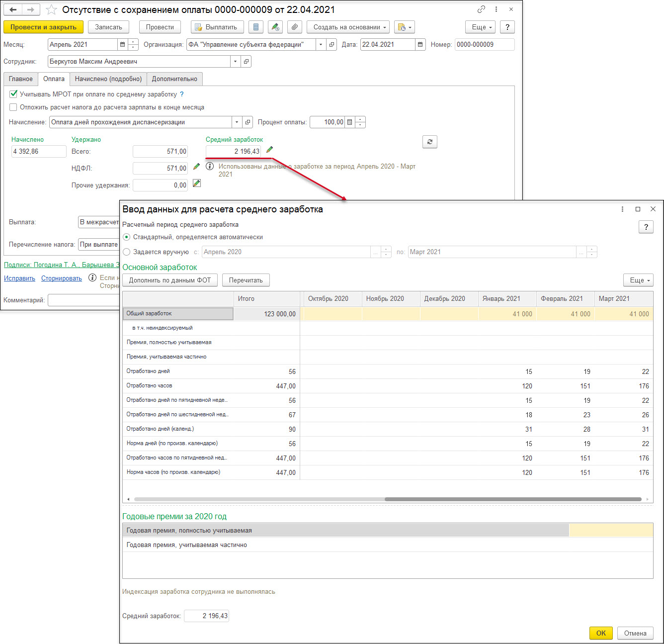Click the info icon near average earnings note
The height and width of the screenshot is (644, 664).
[x=210, y=166]
